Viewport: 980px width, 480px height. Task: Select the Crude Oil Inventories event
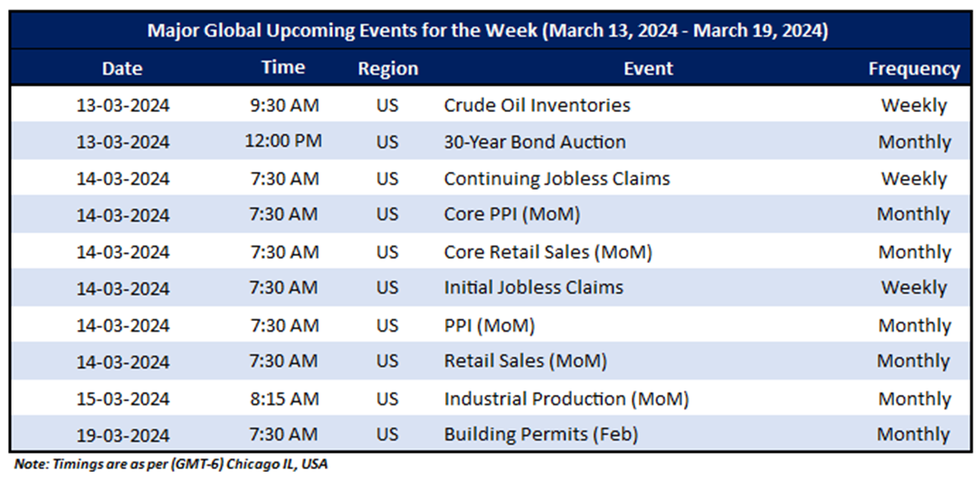pos(537,105)
